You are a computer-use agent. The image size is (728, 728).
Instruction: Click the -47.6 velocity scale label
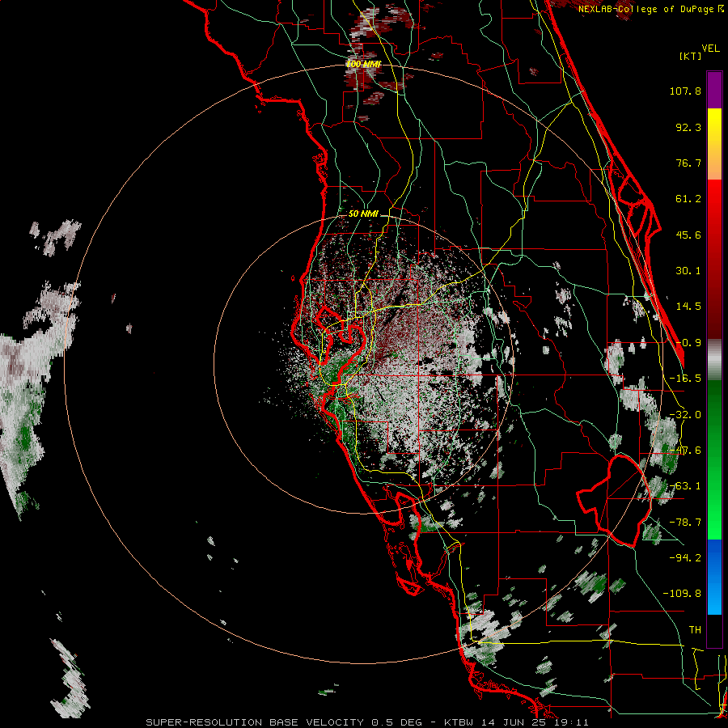685,451
